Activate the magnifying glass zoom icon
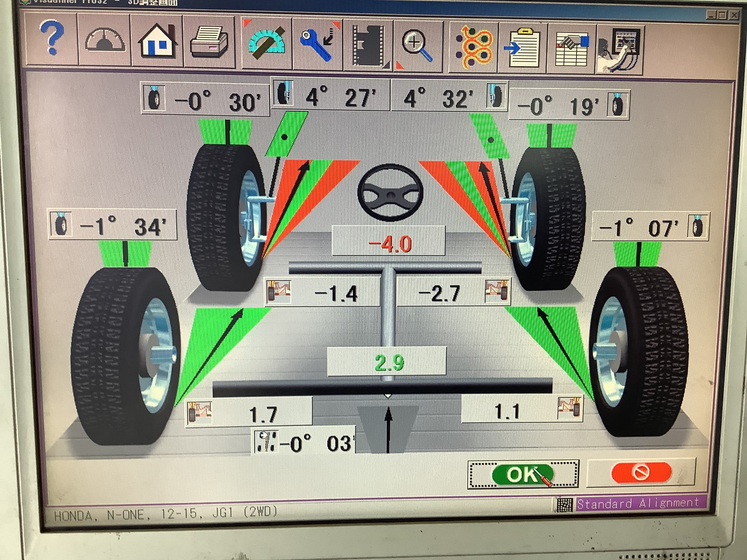The width and height of the screenshot is (747, 560). (x=417, y=45)
